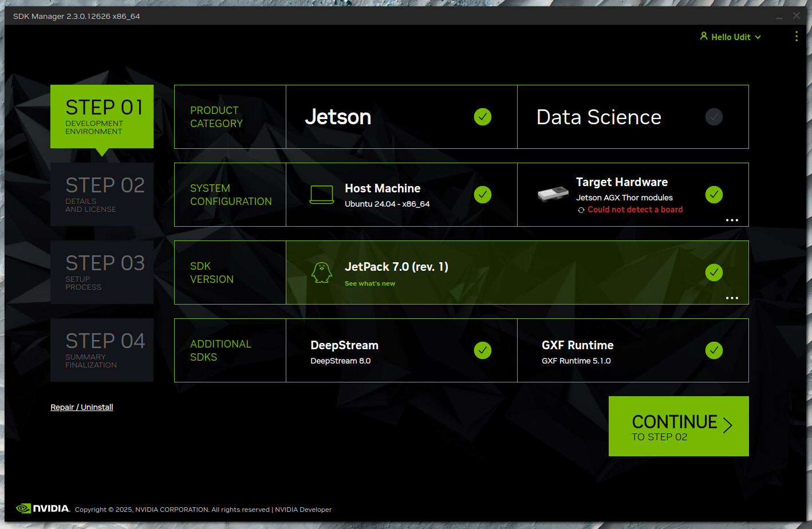Viewport: 812px width, 529px height.
Task: Click the JetPack penguin mascot icon
Action: (322, 273)
